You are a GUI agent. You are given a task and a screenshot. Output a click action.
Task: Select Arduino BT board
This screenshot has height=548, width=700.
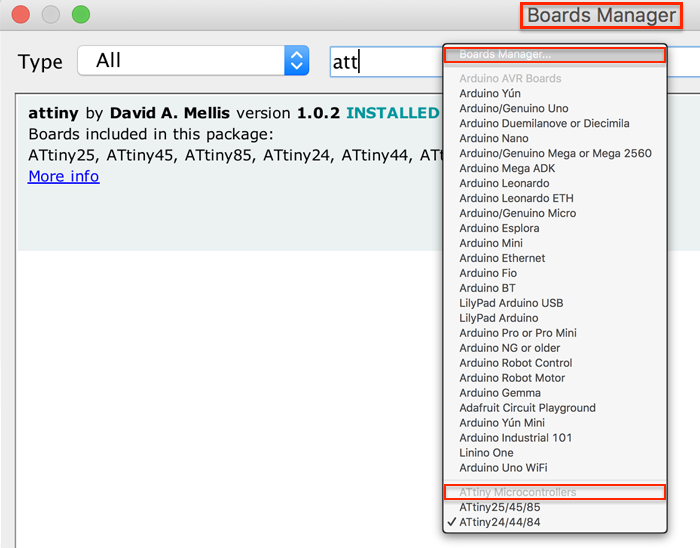pos(555,288)
